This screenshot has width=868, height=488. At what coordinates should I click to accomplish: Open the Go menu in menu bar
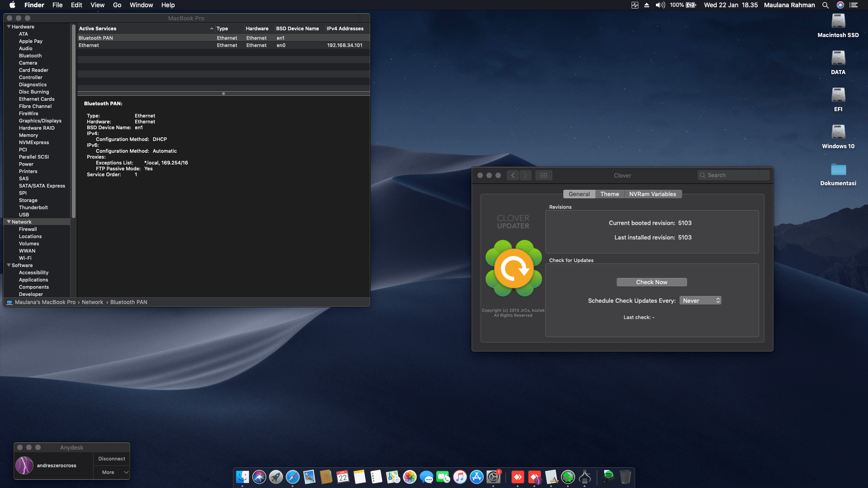coord(117,5)
